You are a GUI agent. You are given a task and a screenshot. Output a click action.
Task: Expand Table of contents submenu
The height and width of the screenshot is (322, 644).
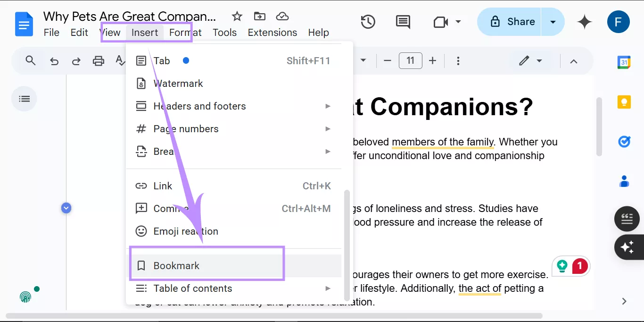(x=328, y=288)
